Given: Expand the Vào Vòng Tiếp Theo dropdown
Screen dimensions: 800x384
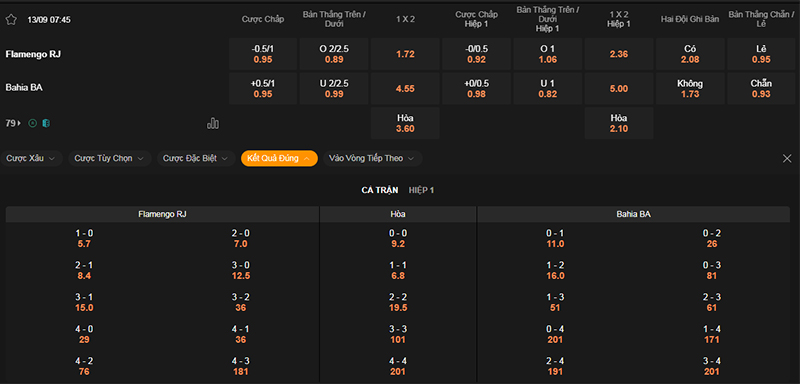Looking at the screenshot, I should [372, 159].
